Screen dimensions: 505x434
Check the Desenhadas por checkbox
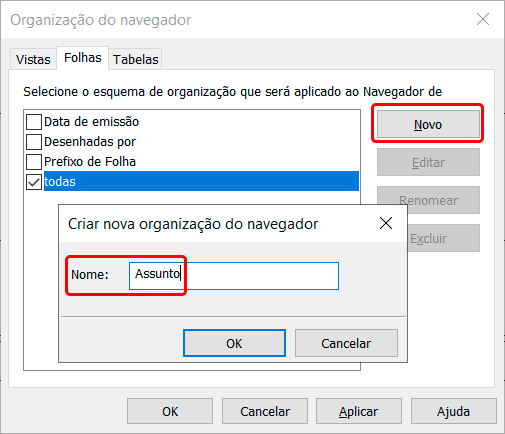pos(34,142)
